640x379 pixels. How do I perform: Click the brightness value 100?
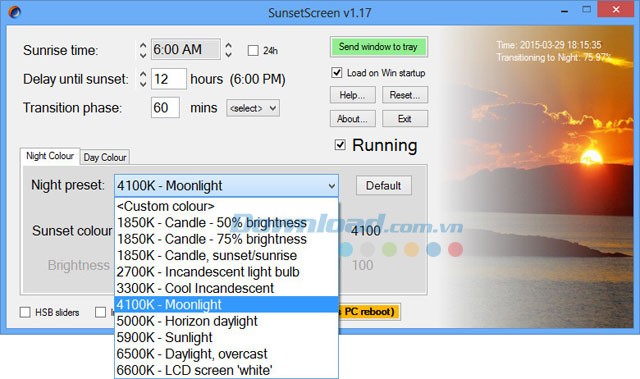pyautogui.click(x=362, y=265)
